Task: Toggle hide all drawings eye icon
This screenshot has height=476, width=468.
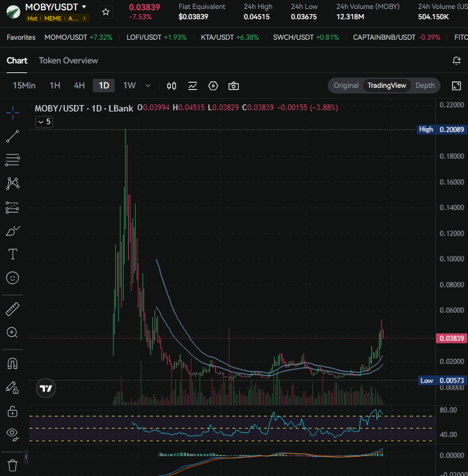Action: (x=12, y=434)
